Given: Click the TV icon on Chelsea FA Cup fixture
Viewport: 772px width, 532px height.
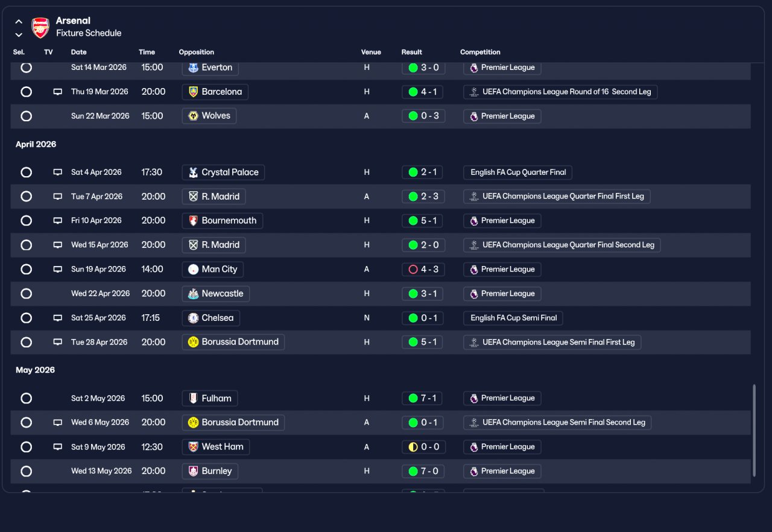Looking at the screenshot, I should pyautogui.click(x=58, y=318).
